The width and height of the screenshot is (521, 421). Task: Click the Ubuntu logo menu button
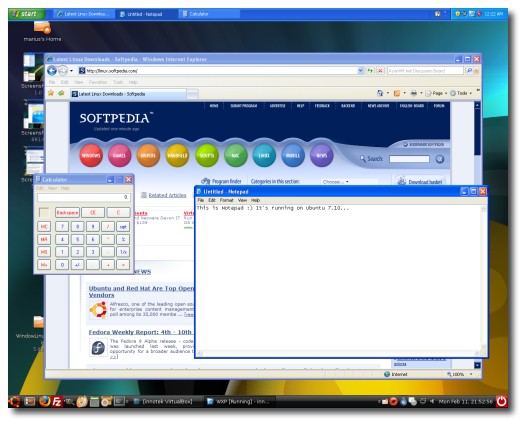tap(14, 401)
